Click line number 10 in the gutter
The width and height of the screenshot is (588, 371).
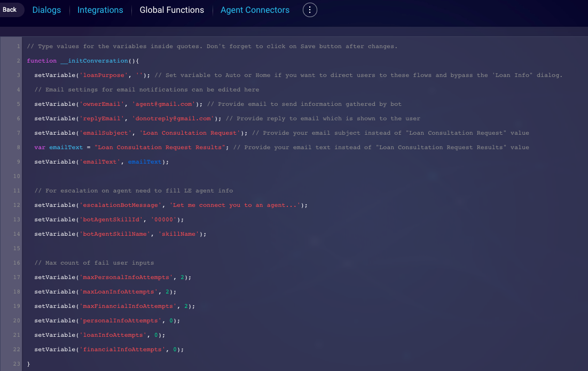pyautogui.click(x=17, y=176)
